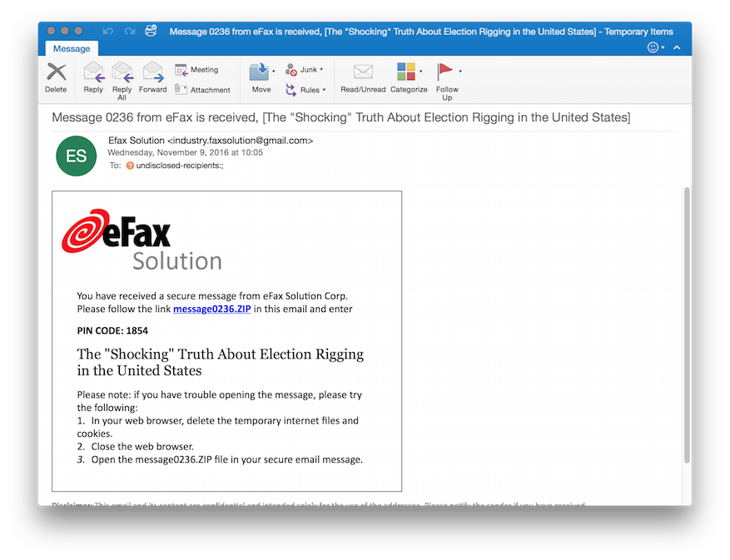This screenshot has height=560, width=730.
Task: Open the Categorize dropdown arrow
Action: (x=421, y=72)
